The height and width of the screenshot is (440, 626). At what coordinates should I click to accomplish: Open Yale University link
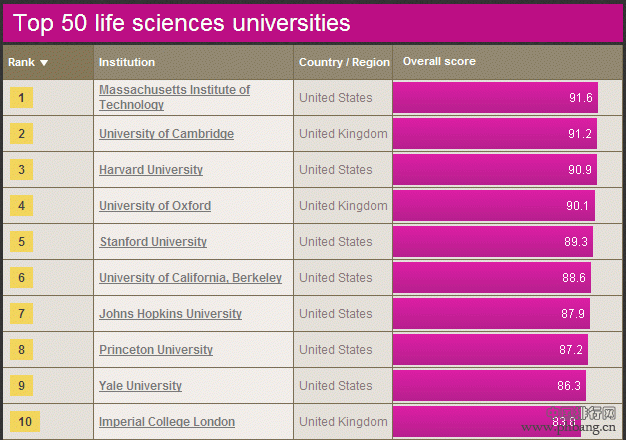[x=140, y=385]
